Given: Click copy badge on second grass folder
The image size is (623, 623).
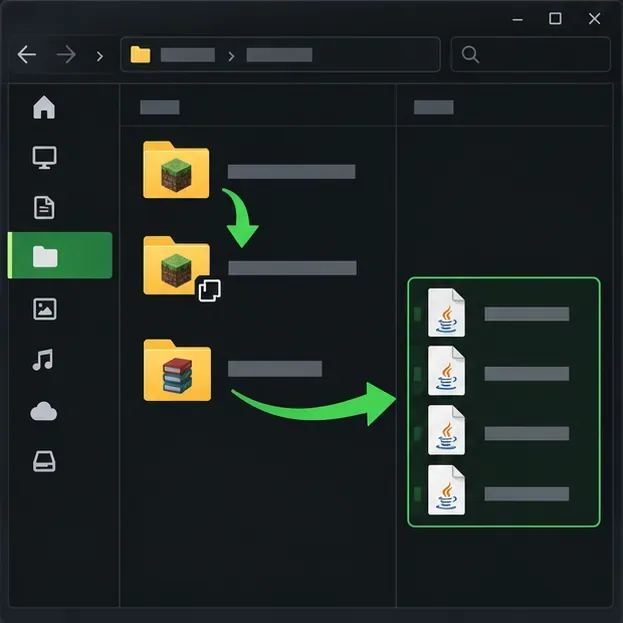Looking at the screenshot, I should pos(210,290).
